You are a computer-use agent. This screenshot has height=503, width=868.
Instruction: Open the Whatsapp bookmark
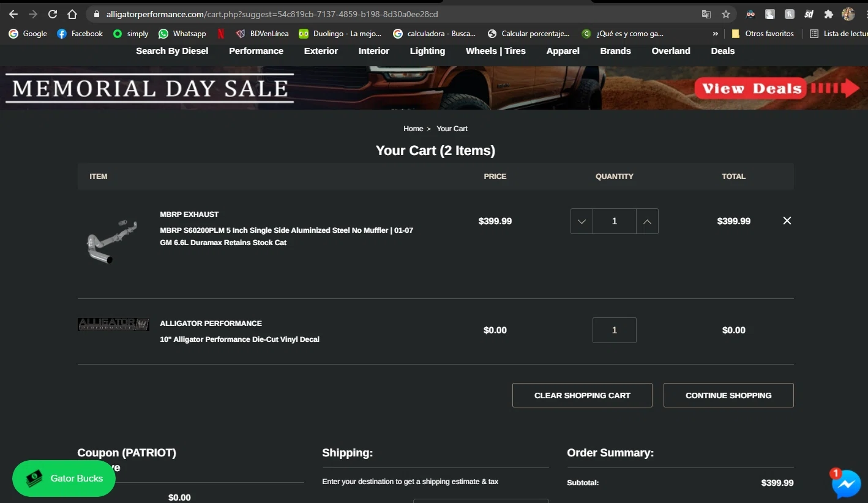(182, 34)
